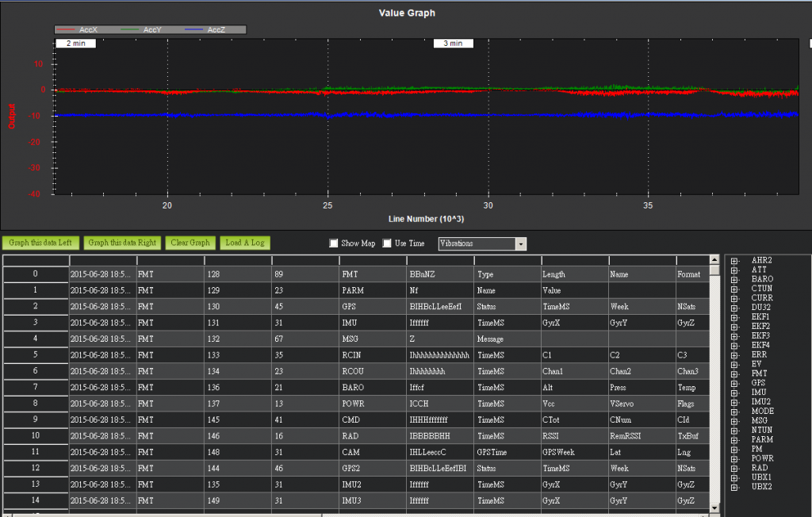Expand the CTUN tree node
This screenshot has width=812, height=517.
[x=734, y=289]
